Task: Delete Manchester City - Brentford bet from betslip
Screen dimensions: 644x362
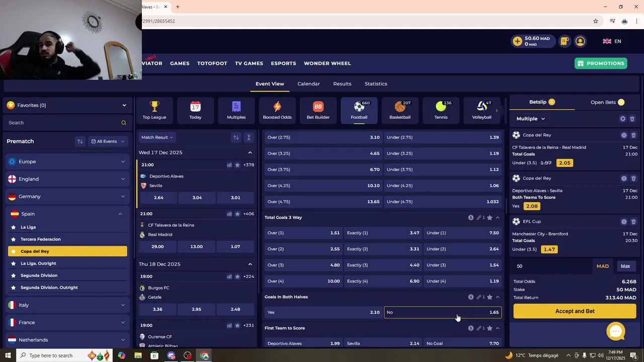Action: [x=633, y=222]
